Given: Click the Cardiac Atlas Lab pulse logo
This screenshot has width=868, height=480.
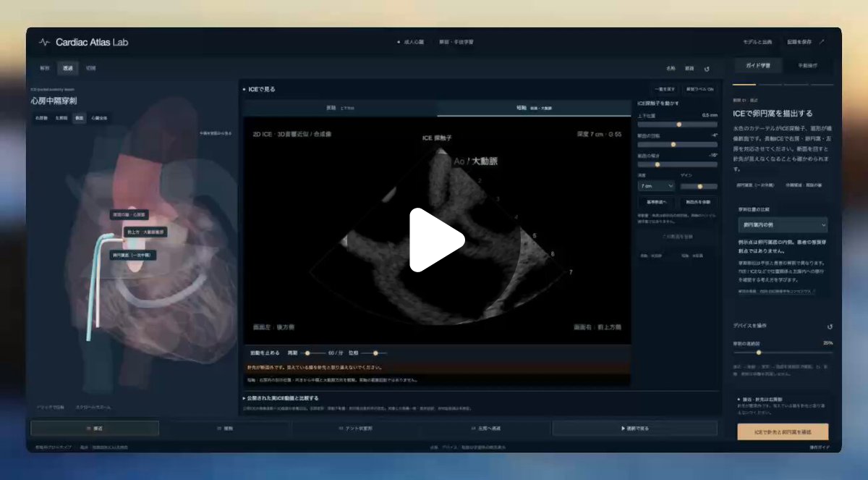Looking at the screenshot, I should [x=45, y=42].
